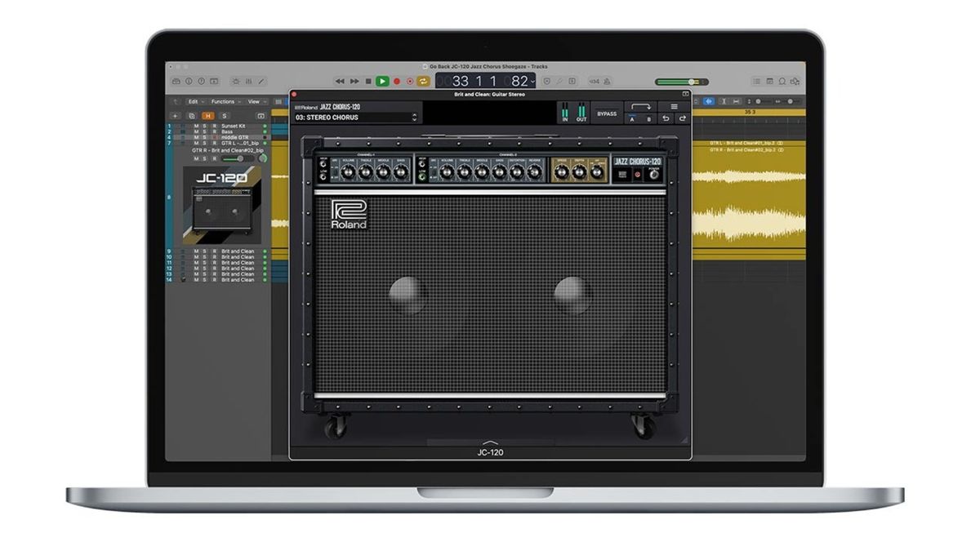Toggle the BYPASS button in the plugin

pyautogui.click(x=607, y=113)
